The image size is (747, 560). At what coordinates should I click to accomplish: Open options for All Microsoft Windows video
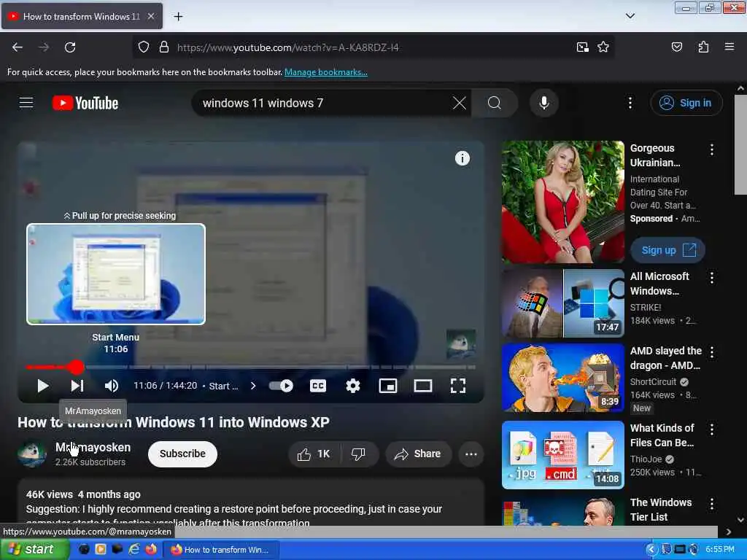(712, 278)
